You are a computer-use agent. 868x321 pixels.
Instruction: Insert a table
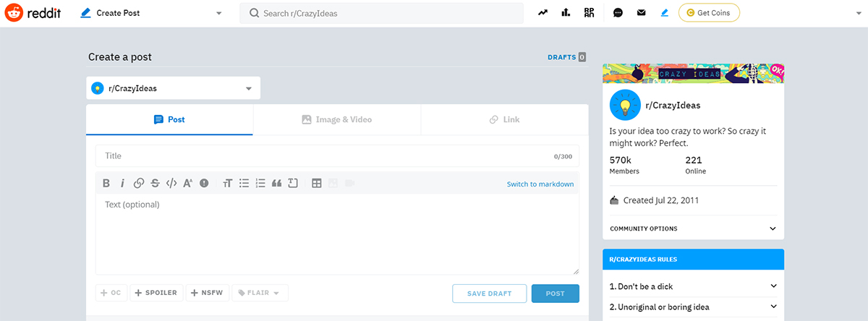pyautogui.click(x=316, y=184)
